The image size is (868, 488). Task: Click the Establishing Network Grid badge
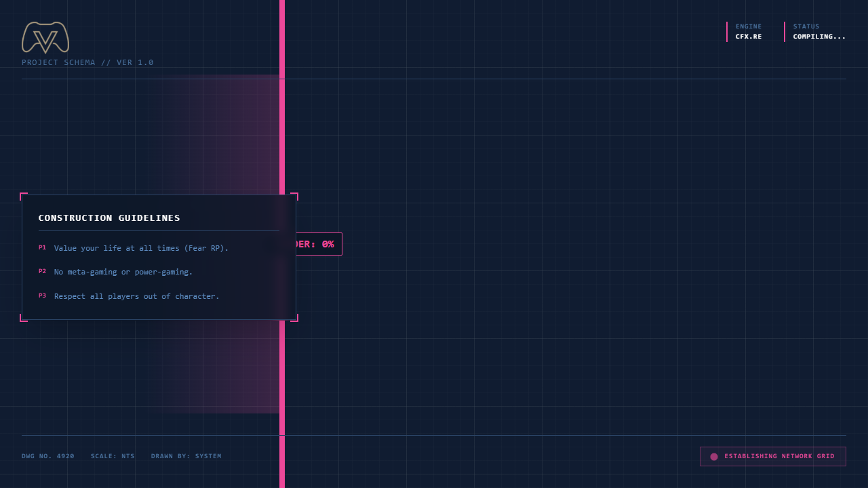click(773, 457)
